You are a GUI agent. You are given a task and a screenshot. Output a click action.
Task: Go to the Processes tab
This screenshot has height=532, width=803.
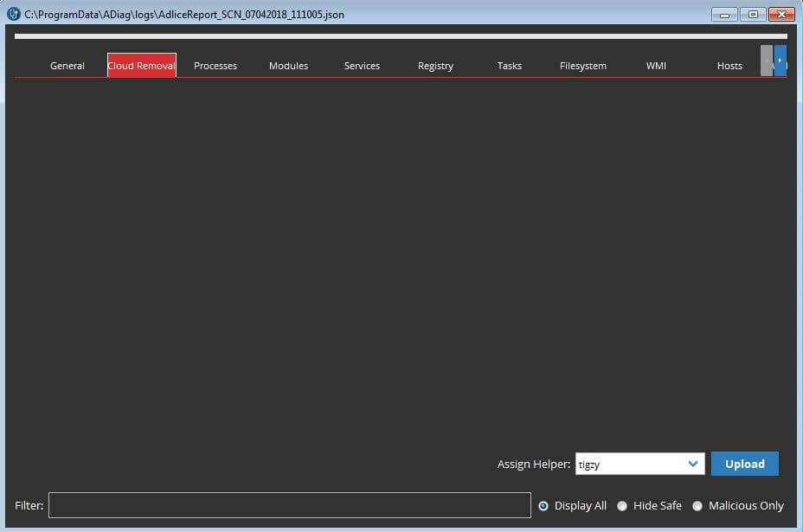click(x=215, y=66)
